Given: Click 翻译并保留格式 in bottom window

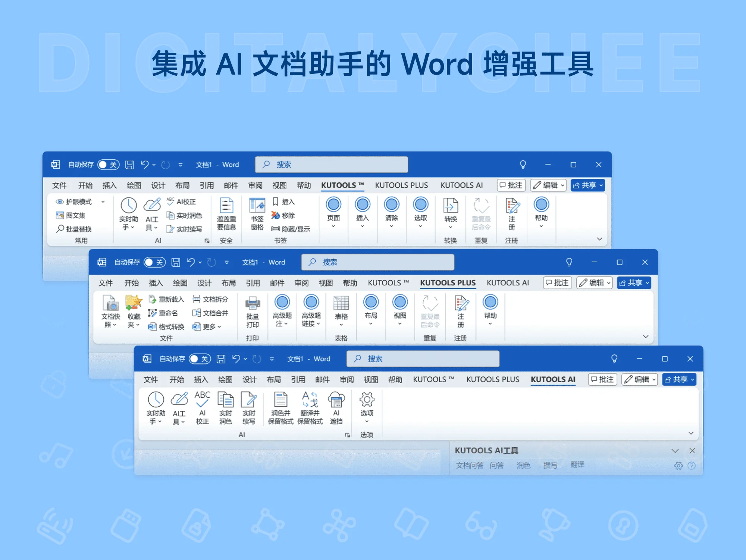Looking at the screenshot, I should (x=310, y=408).
